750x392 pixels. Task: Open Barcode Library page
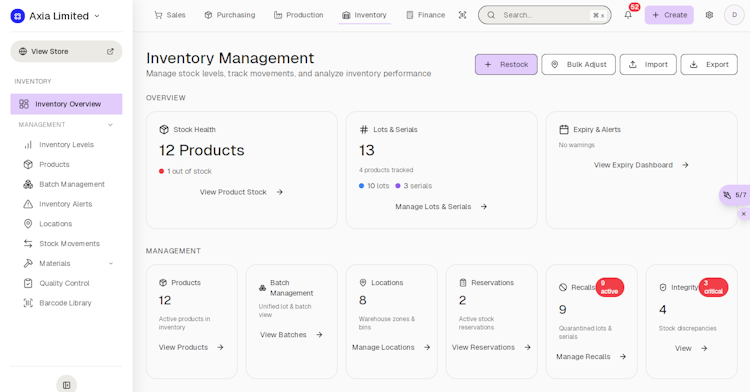(x=65, y=303)
